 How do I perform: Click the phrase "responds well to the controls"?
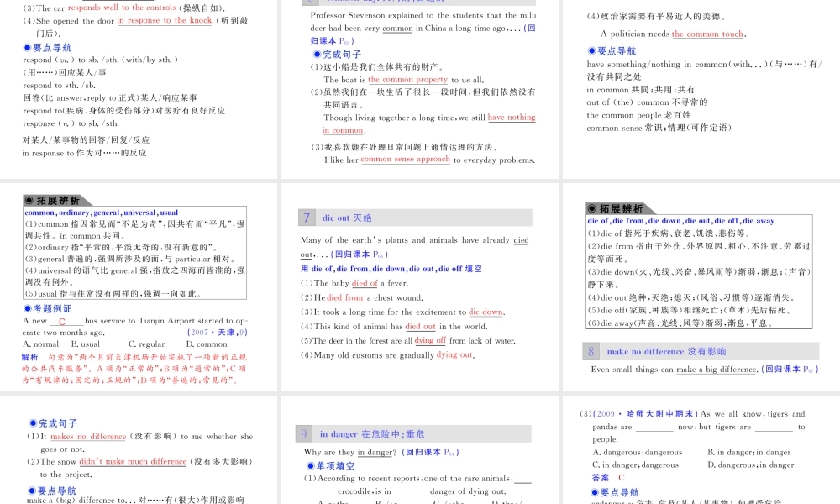[x=122, y=8]
